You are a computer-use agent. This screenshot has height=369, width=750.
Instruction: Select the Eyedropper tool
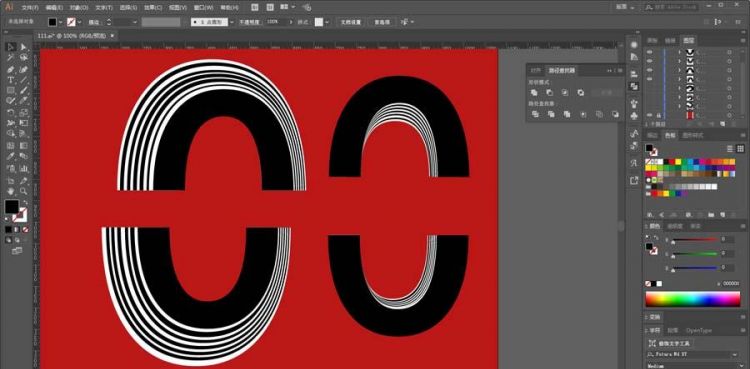(11, 157)
